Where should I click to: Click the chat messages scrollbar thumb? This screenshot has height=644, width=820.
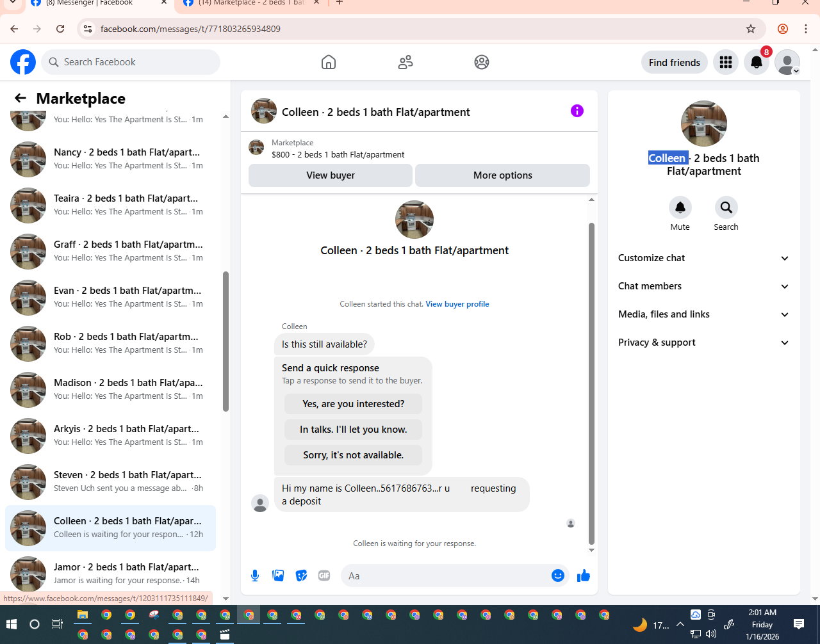591,383
